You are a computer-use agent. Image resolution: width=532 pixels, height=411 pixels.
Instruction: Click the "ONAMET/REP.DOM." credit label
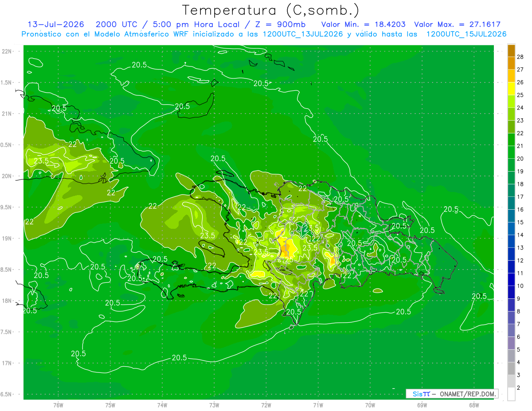pyautogui.click(x=468, y=394)
